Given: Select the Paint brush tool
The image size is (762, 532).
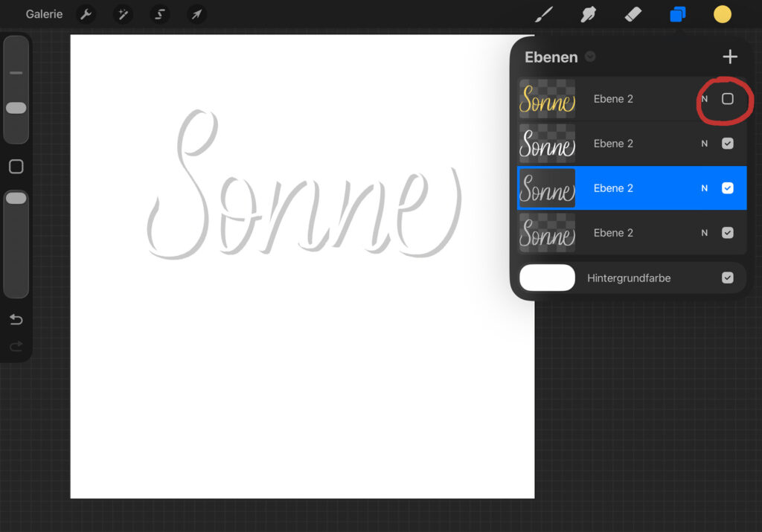Looking at the screenshot, I should pyautogui.click(x=544, y=14).
